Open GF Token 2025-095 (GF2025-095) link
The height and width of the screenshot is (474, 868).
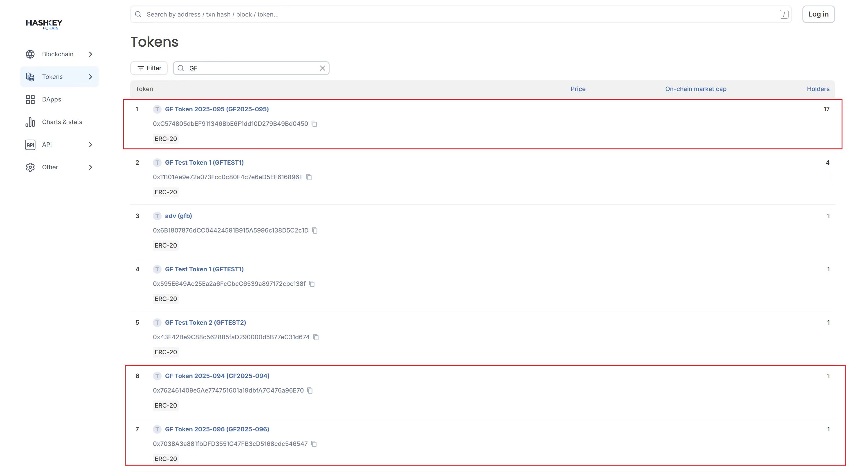pyautogui.click(x=217, y=109)
